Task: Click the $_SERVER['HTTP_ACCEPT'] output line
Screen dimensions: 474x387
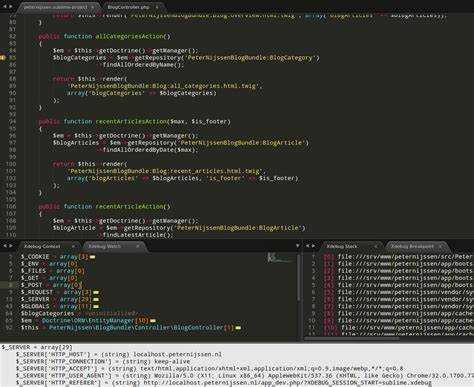Action: click(209, 368)
